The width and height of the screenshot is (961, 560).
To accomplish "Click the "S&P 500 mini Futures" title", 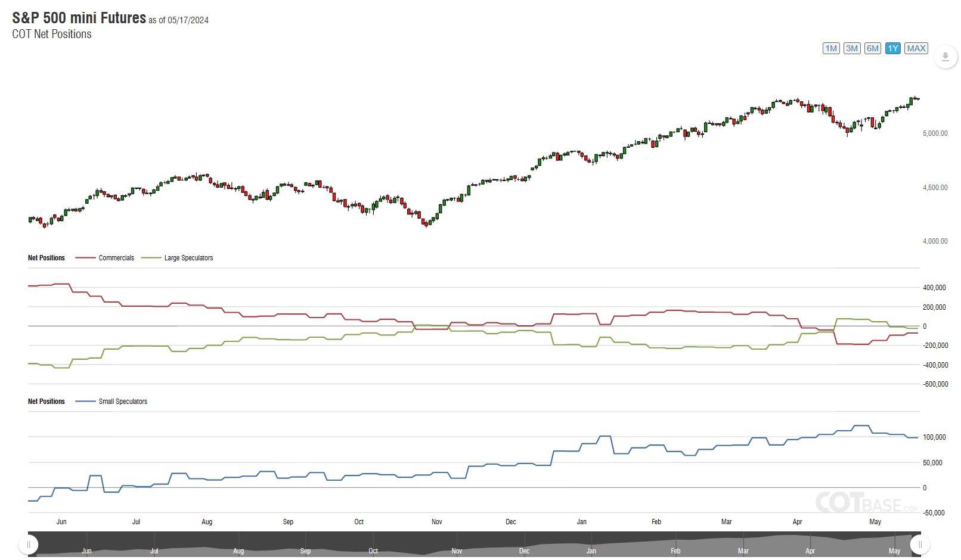I will coord(79,18).
